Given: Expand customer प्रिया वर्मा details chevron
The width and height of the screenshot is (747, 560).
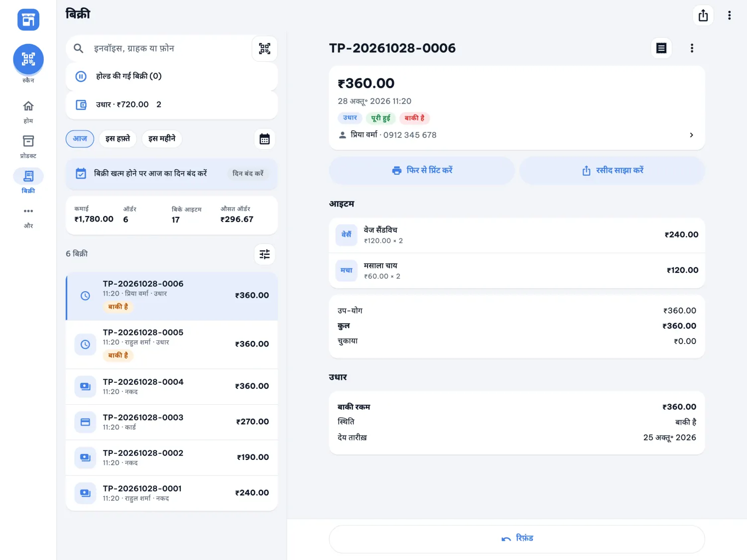Looking at the screenshot, I should click(x=691, y=135).
